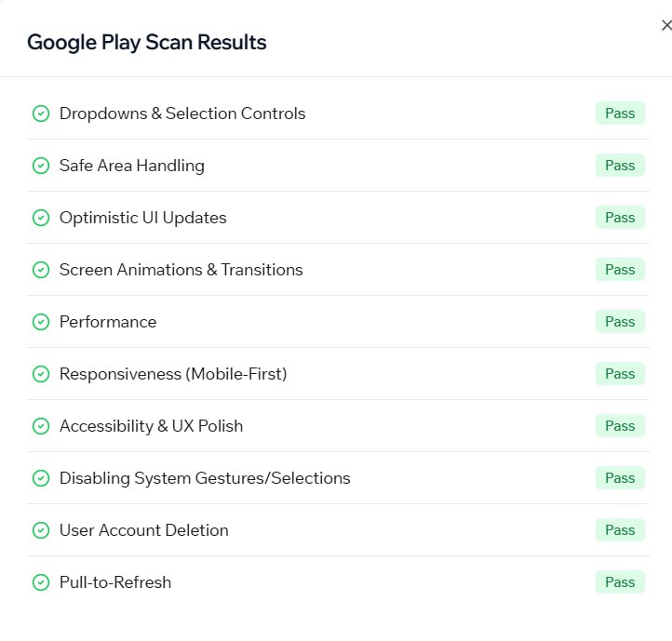The height and width of the screenshot is (641, 672).
Task: Click check icon next to Responsiveness (Mobile-First)
Action: tap(40, 374)
